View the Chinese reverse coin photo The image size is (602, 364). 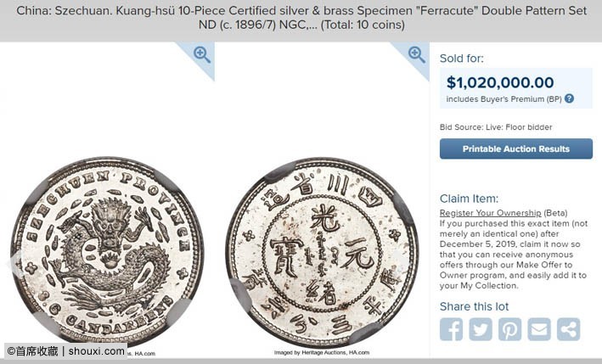pos(322,252)
